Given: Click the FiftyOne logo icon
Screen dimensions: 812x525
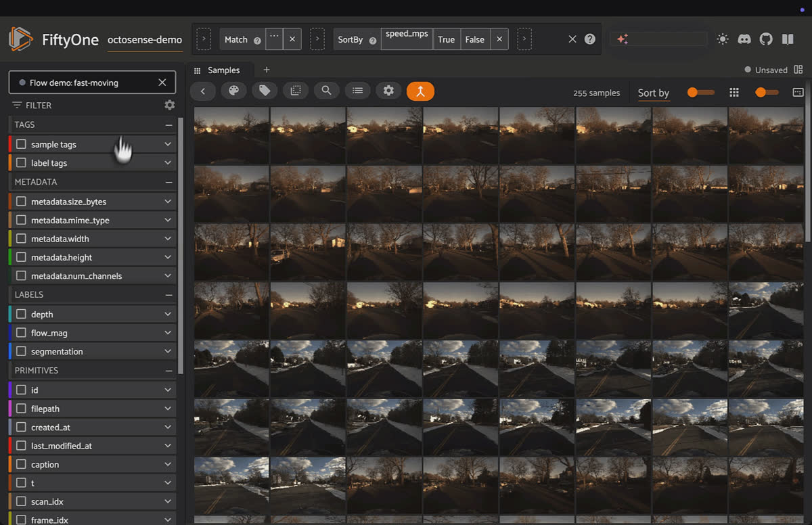Looking at the screenshot, I should [x=20, y=39].
